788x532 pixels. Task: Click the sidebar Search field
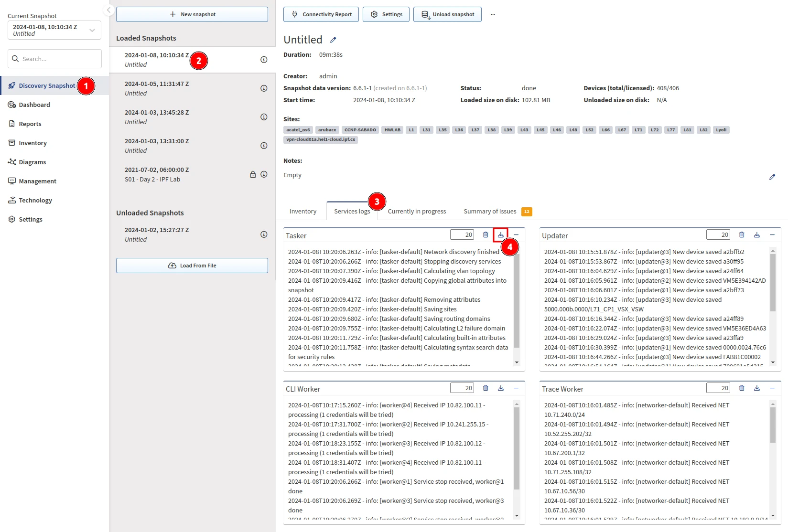coord(54,59)
